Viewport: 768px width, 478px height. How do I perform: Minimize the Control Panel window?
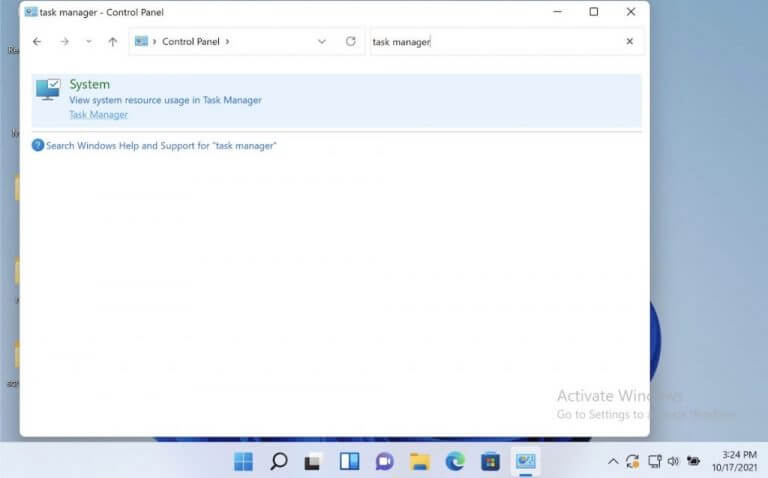click(x=557, y=12)
